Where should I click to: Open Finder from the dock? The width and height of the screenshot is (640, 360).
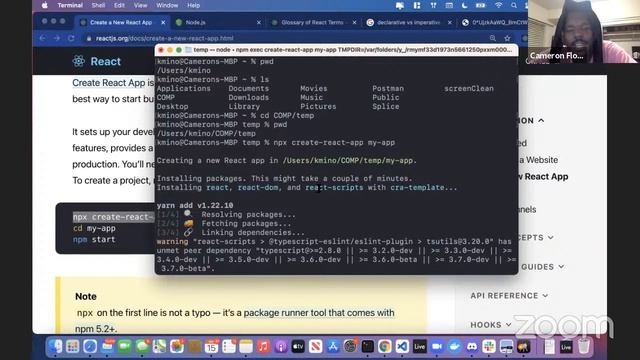55,347
